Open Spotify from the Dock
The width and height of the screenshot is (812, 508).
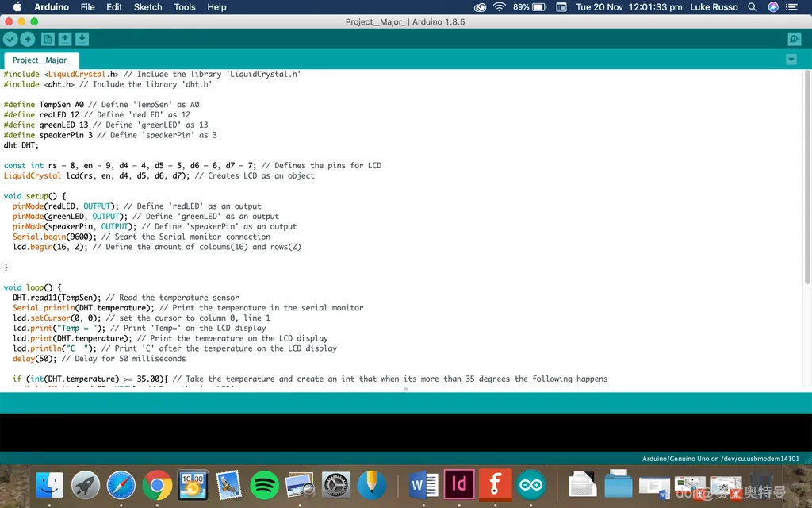(x=264, y=485)
